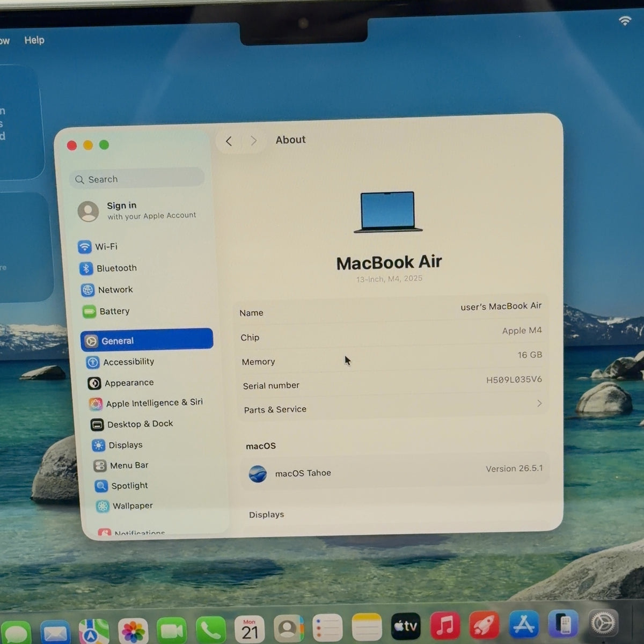Click the Search field in the sidebar

coord(137,179)
